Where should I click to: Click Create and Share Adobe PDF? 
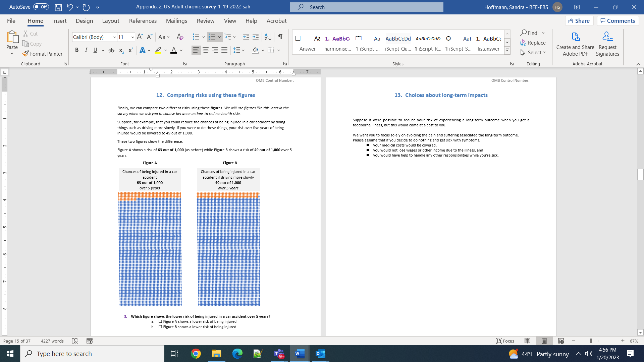[575, 44]
